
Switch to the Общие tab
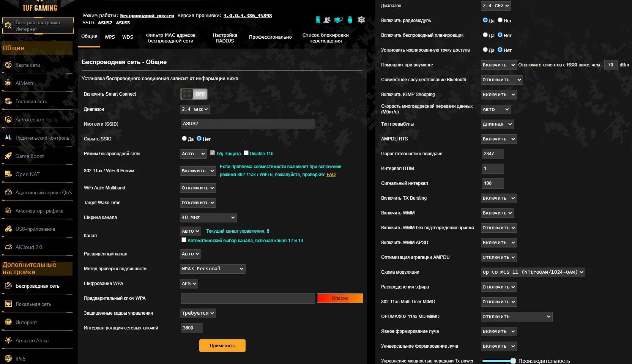(x=89, y=37)
